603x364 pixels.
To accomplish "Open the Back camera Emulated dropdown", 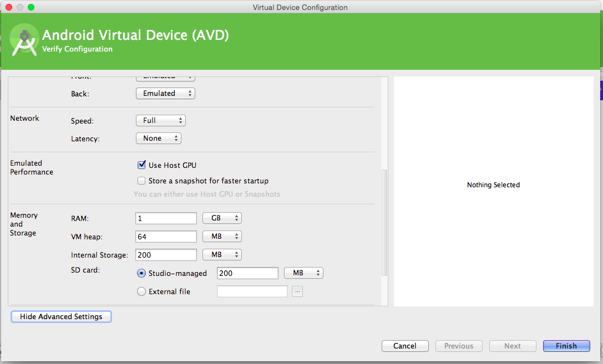I will (165, 93).
